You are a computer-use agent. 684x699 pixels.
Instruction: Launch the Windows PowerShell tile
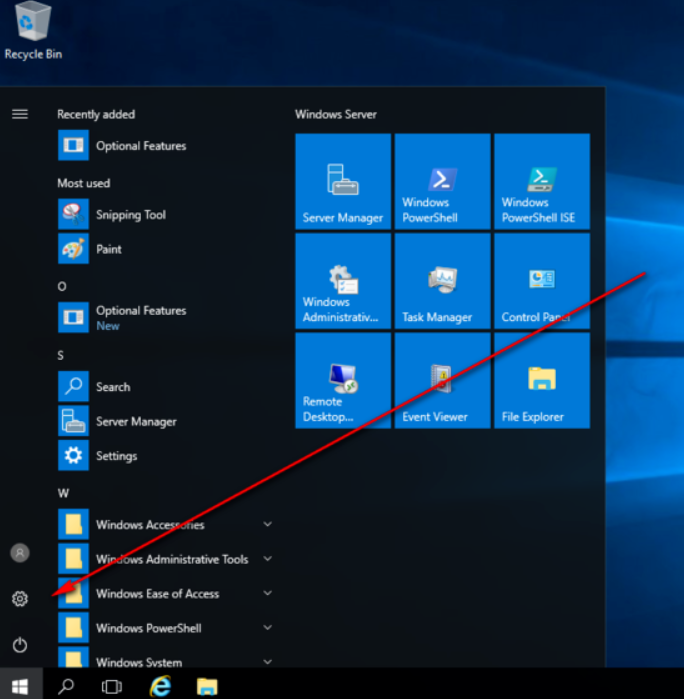tap(442, 181)
